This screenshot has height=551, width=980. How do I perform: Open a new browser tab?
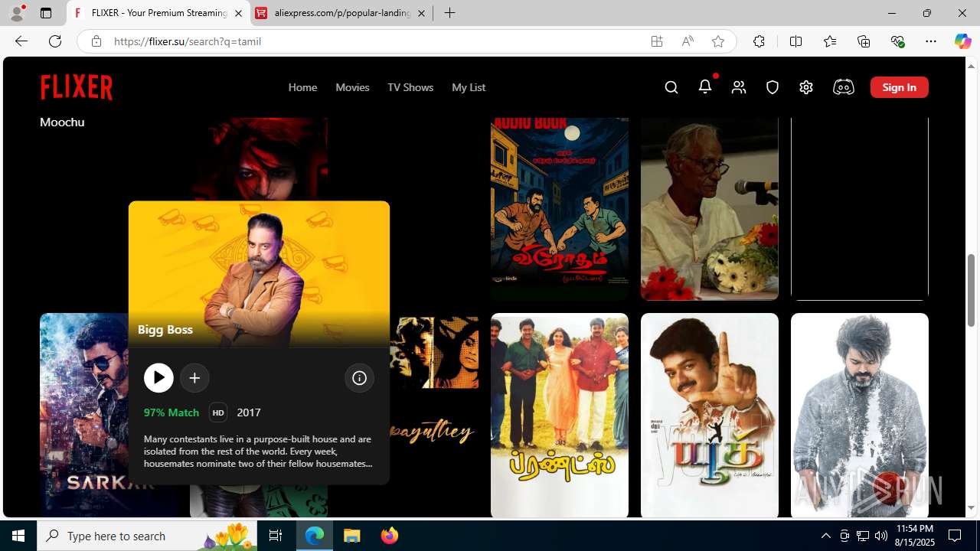450,13
